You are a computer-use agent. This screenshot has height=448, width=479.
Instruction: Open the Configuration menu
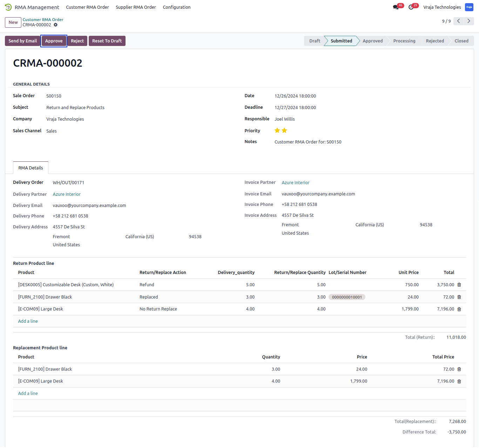[177, 7]
